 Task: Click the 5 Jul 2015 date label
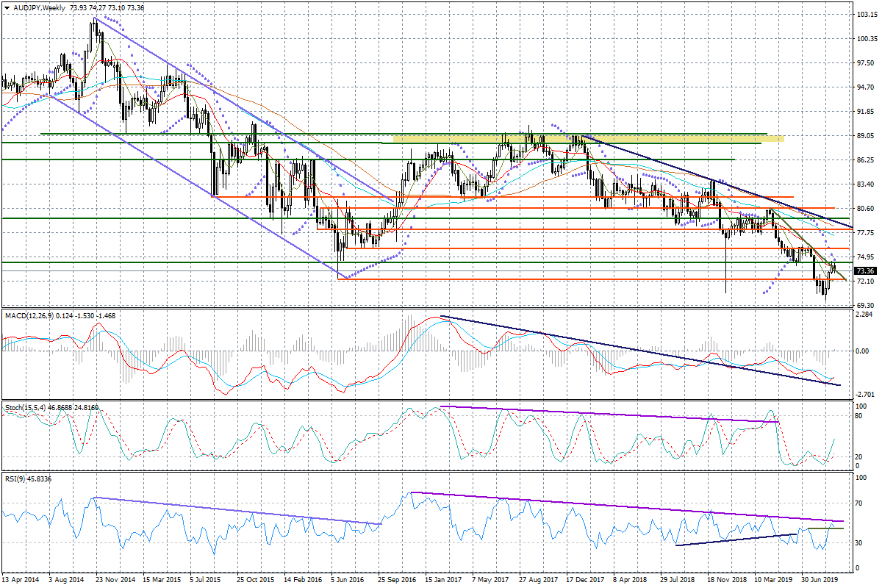[x=207, y=579]
